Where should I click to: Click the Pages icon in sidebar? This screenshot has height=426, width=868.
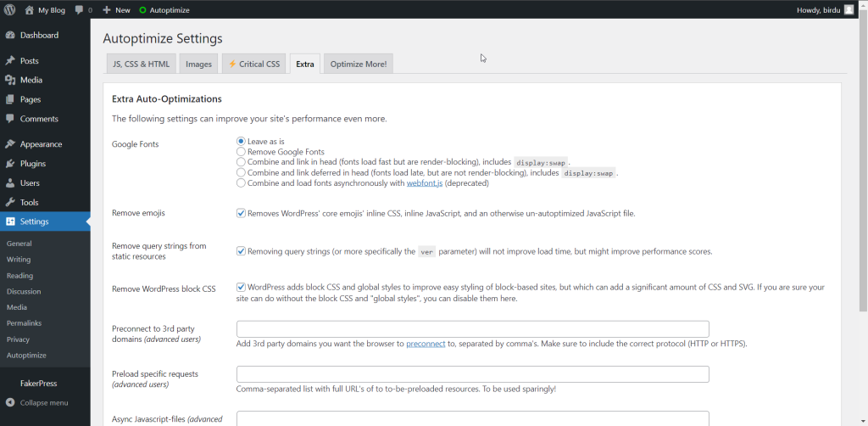click(x=10, y=99)
